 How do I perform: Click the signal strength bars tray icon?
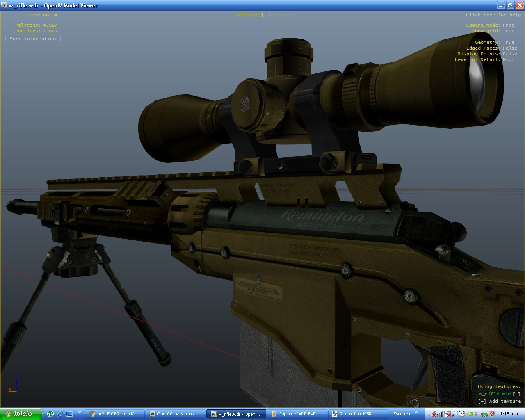[440, 414]
